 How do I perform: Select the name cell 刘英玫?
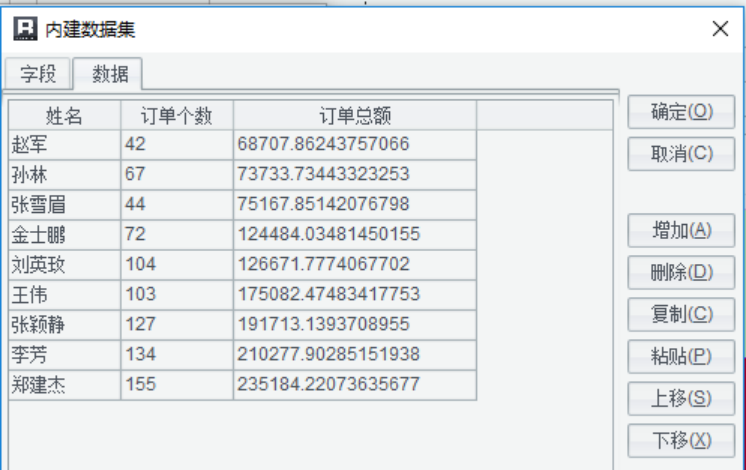pyautogui.click(x=64, y=264)
